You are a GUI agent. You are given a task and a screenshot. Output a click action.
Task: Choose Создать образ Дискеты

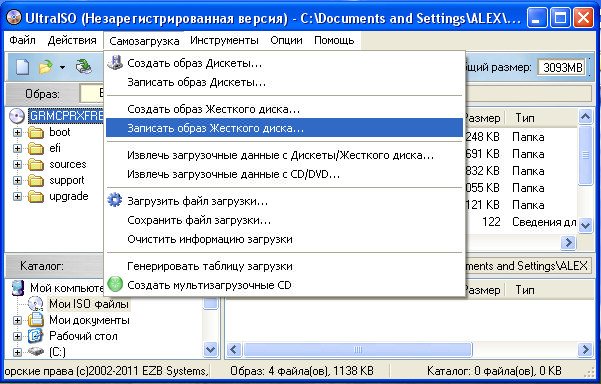click(x=284, y=63)
